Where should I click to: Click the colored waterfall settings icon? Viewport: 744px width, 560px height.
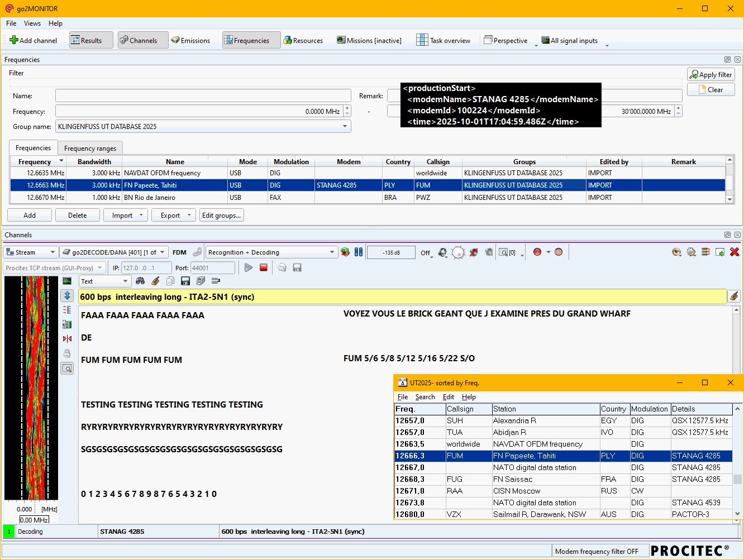coord(67,324)
